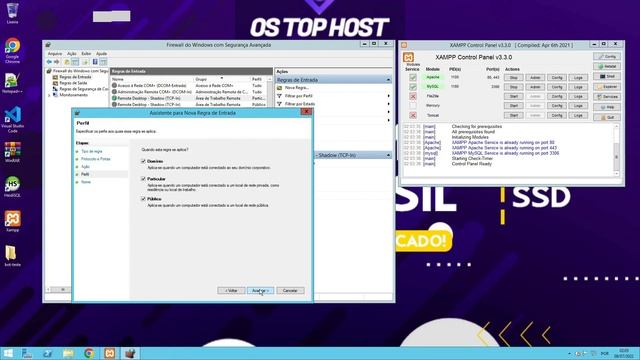This screenshot has width=640, height=360.
Task: Expand the Monitoramento tree node
Action: (49, 95)
